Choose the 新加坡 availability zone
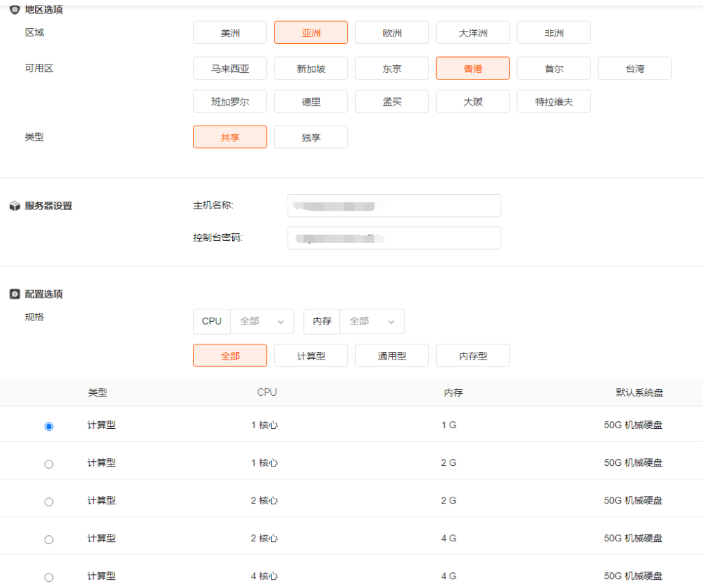703x588 pixels. tap(311, 69)
